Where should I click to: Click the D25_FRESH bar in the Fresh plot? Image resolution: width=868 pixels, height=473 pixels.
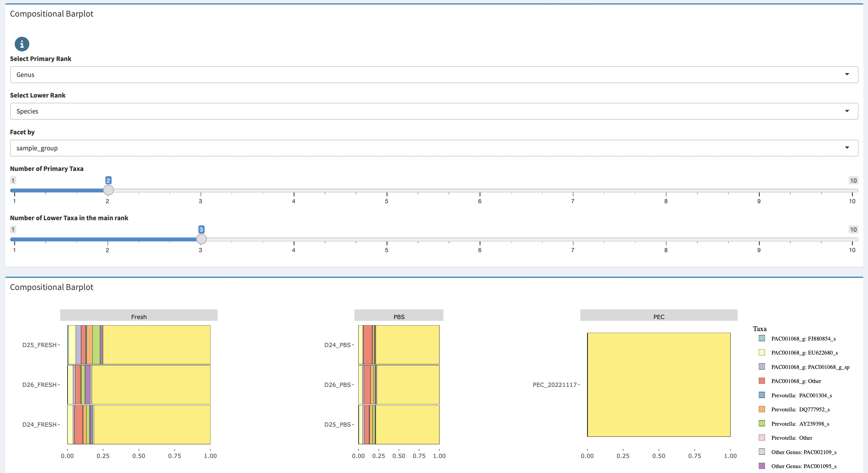click(139, 345)
